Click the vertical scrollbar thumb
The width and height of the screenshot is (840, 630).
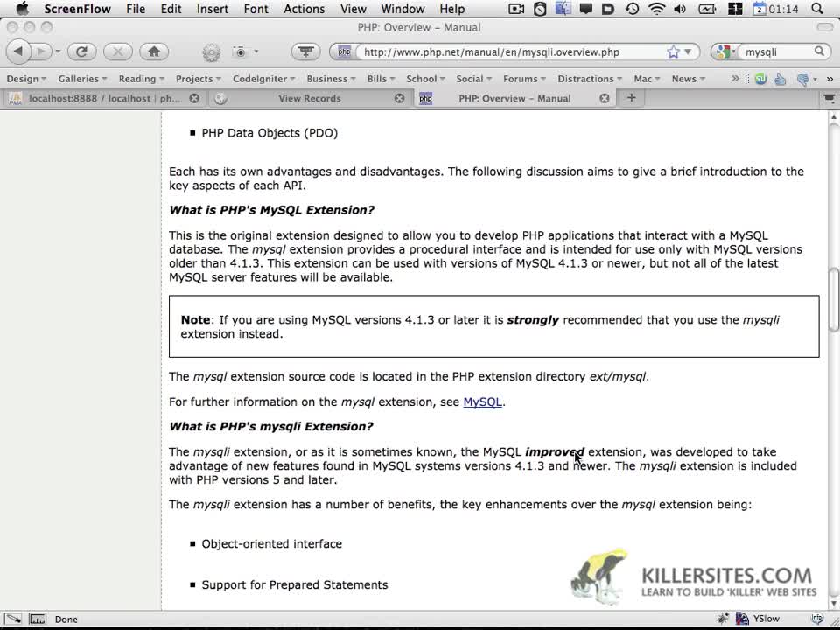pos(834,300)
